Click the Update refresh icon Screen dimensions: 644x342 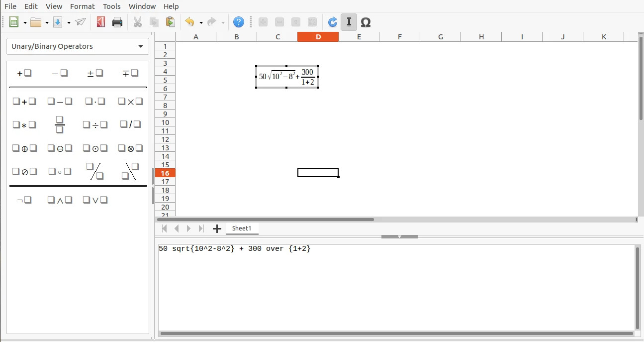tap(333, 22)
